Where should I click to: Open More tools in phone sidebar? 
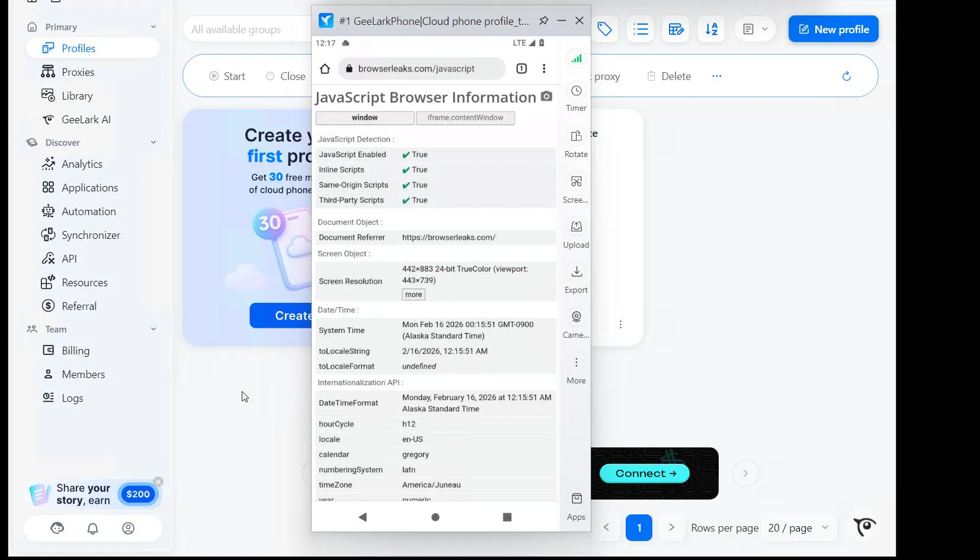[x=576, y=369]
